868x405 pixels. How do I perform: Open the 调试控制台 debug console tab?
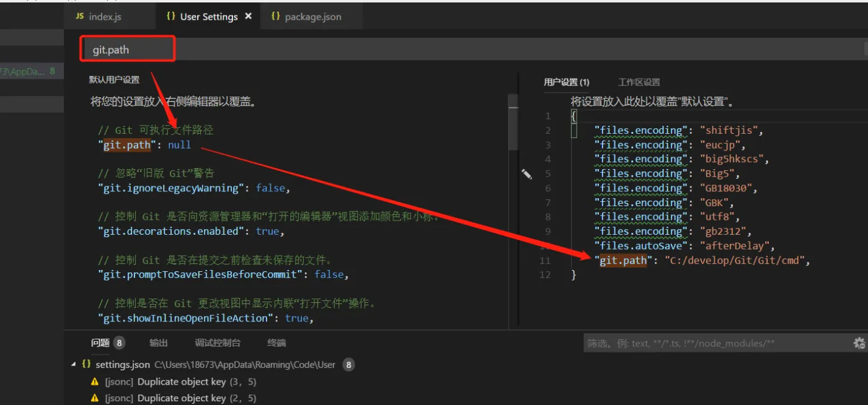tap(218, 342)
